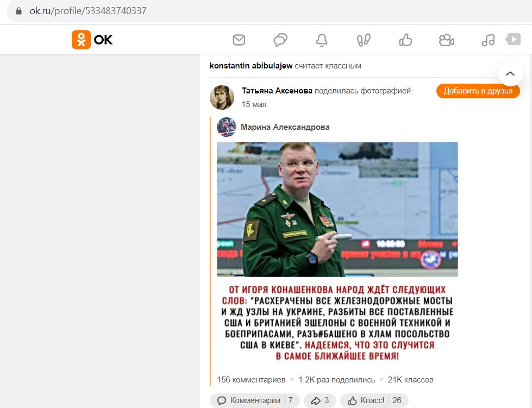Open the discussions chat bubbles icon

point(280,40)
